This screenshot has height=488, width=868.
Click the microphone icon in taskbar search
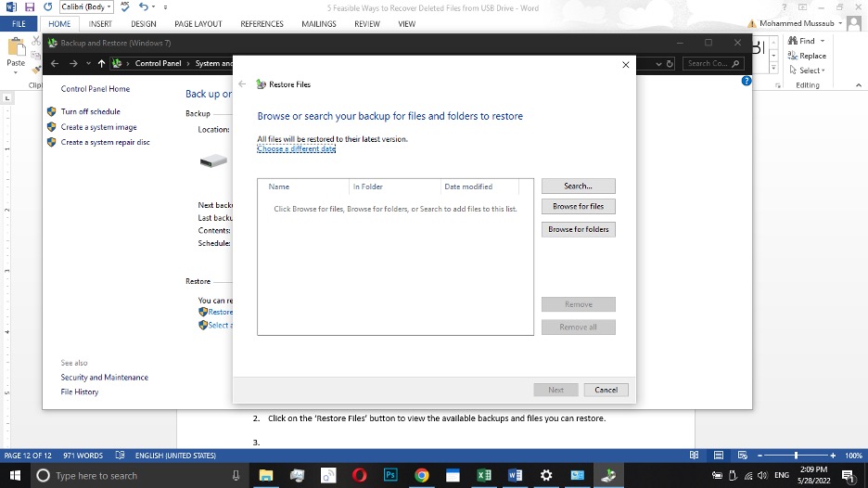(236, 475)
